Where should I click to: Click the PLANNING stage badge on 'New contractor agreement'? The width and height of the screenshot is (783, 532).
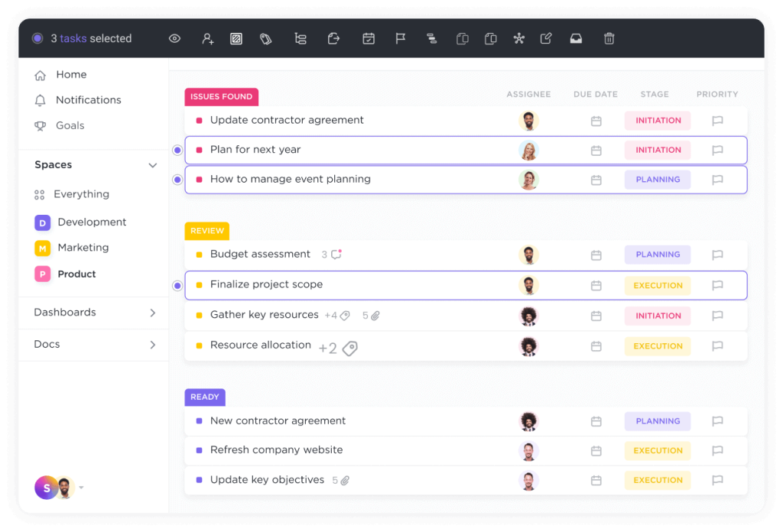point(658,421)
